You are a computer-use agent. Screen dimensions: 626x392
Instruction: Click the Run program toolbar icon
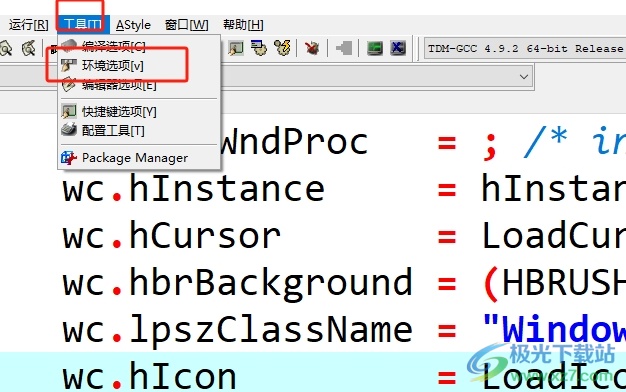(236, 48)
